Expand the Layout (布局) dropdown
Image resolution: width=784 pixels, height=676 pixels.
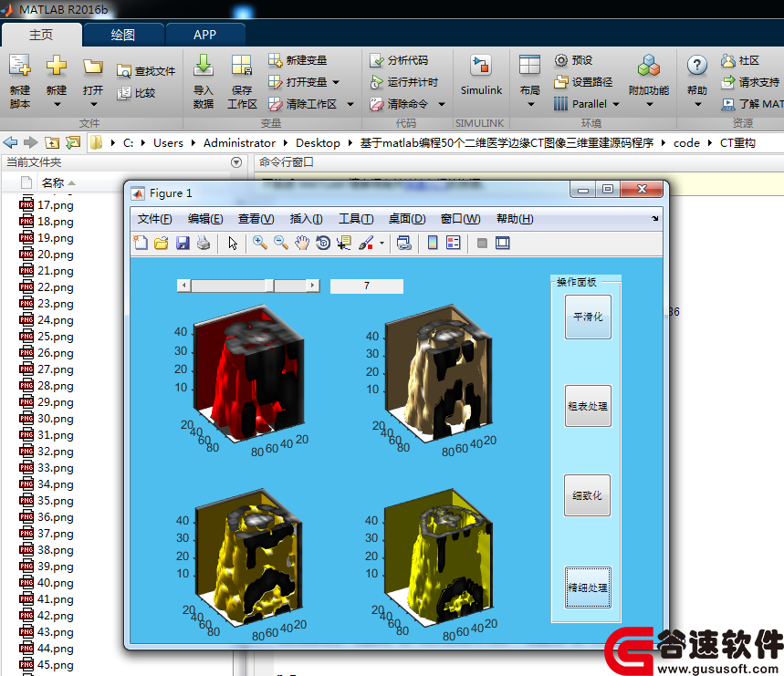pyautogui.click(x=530, y=104)
